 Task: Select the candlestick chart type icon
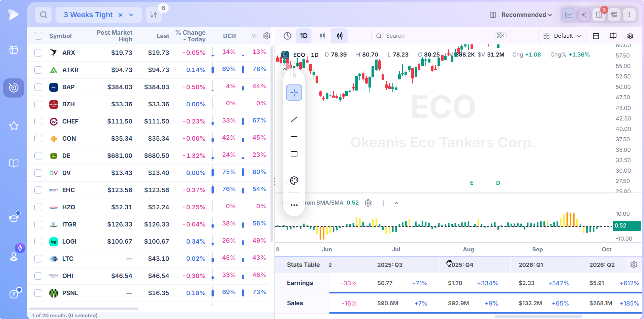pyautogui.click(x=340, y=36)
